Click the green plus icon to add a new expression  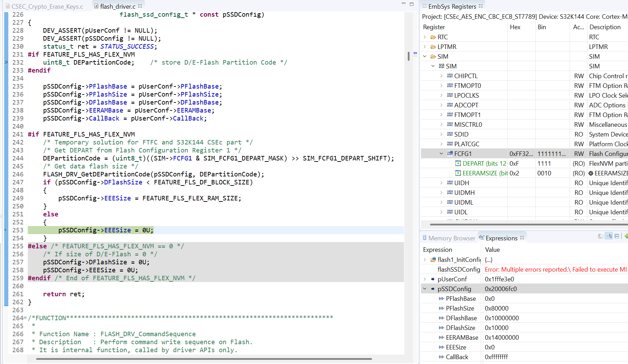626,236
